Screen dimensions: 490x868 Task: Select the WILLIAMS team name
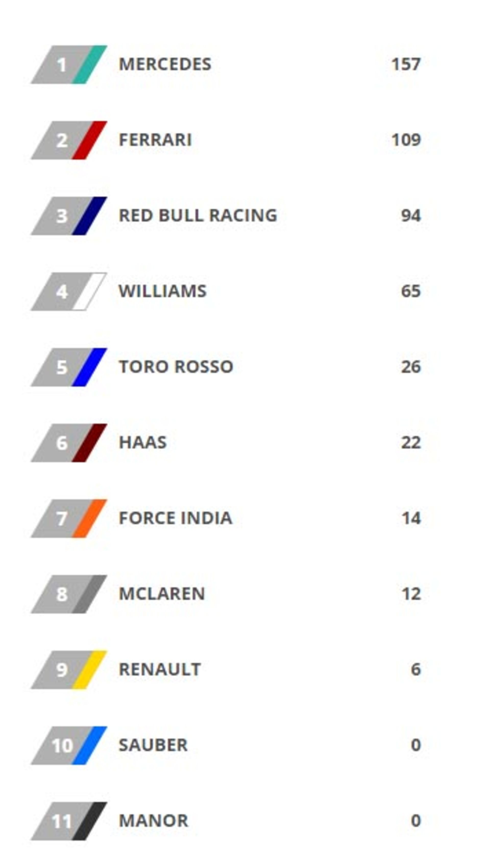(162, 291)
